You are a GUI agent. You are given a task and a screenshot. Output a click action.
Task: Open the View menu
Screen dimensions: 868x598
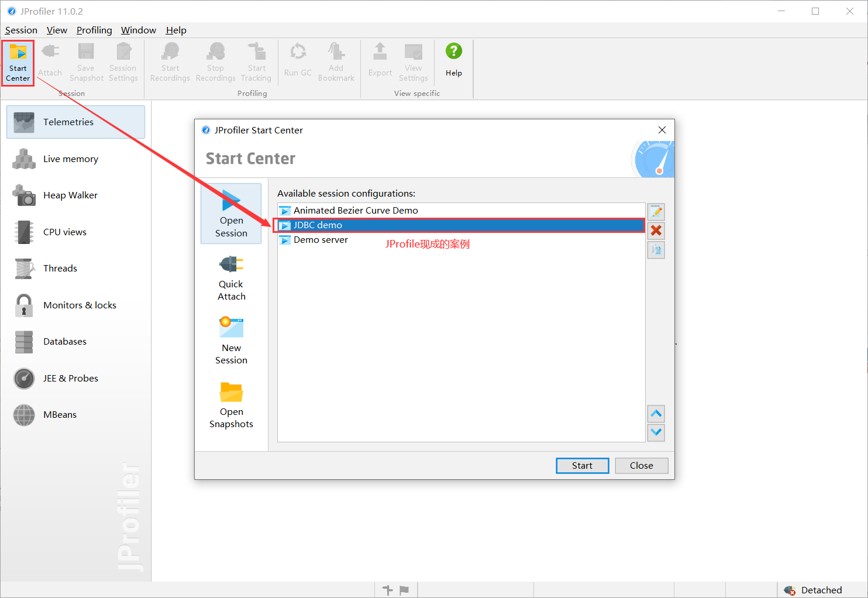click(x=57, y=30)
